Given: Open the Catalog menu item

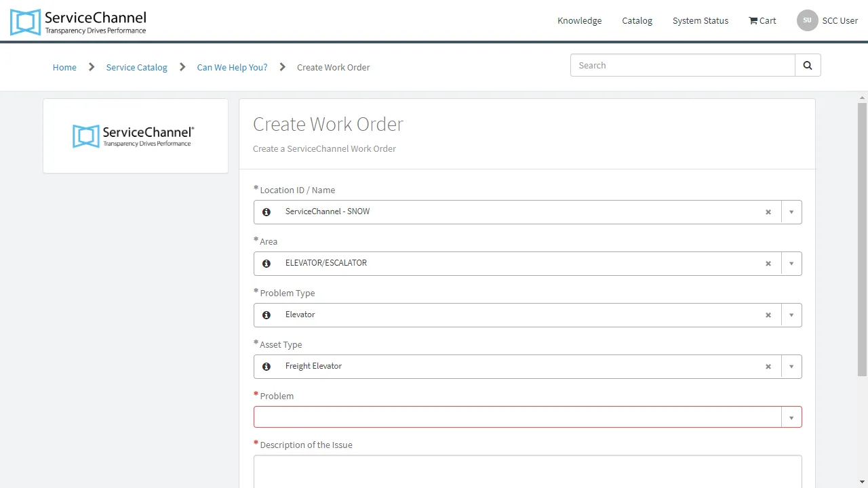Looking at the screenshot, I should click(637, 20).
